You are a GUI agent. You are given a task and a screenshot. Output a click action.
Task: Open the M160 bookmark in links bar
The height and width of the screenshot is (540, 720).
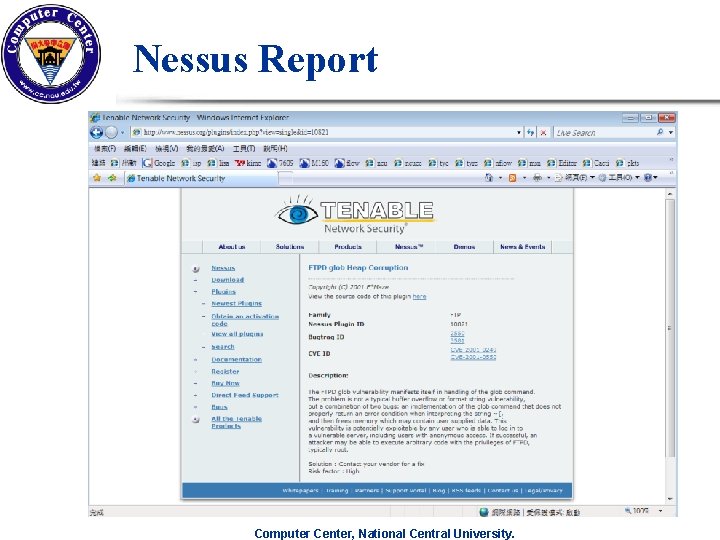click(x=314, y=163)
